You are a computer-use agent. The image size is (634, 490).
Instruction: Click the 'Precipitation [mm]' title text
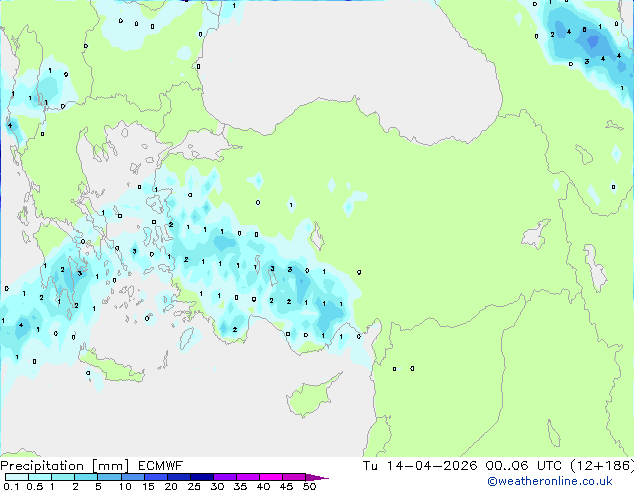click(x=65, y=466)
